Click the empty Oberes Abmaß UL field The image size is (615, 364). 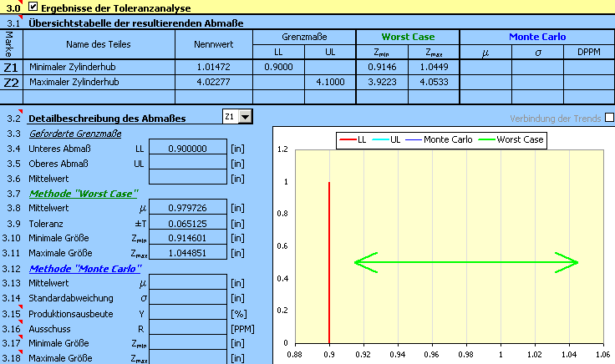pyautogui.click(x=188, y=162)
